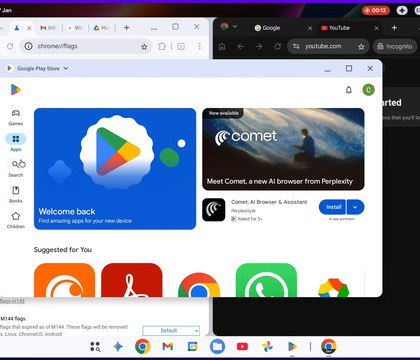Launch Gemini from the shelf
This screenshot has height=360, width=420.
[x=118, y=347]
